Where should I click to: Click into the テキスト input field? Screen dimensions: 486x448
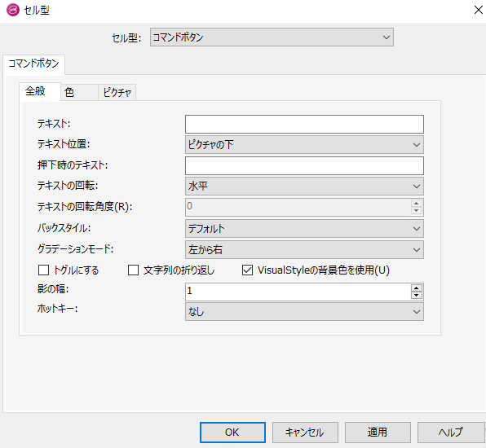304,124
